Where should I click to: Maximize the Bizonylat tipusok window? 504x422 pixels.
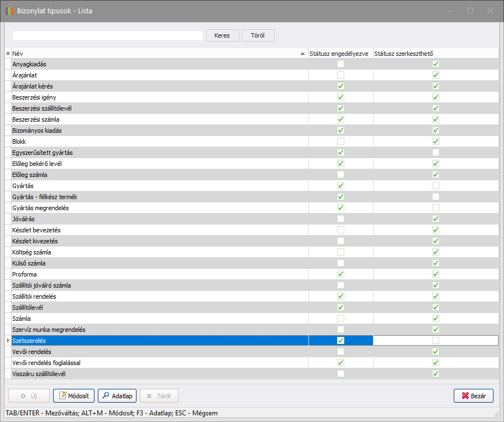point(470,11)
